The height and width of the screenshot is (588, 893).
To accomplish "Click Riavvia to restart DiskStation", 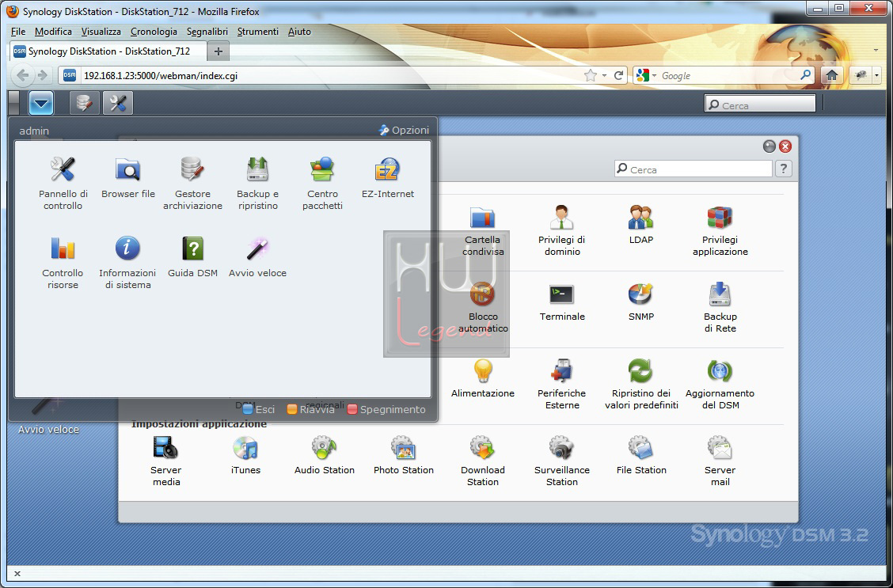I will [311, 409].
